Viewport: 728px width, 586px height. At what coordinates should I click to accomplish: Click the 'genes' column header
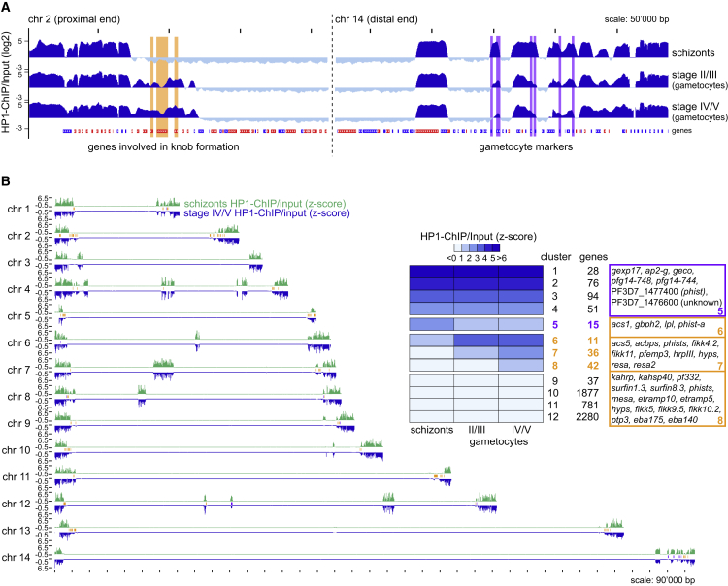(x=593, y=257)
